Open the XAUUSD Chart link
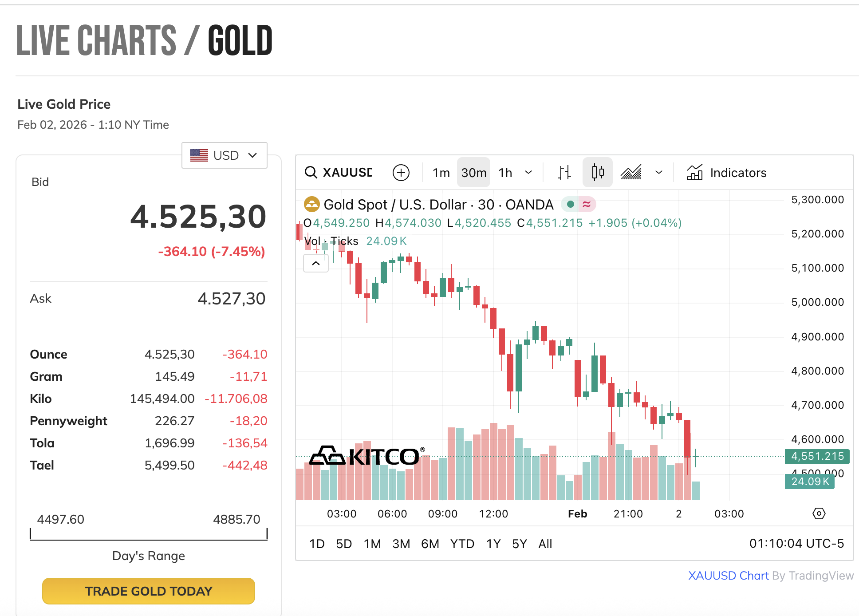The height and width of the screenshot is (616, 859). [729, 575]
